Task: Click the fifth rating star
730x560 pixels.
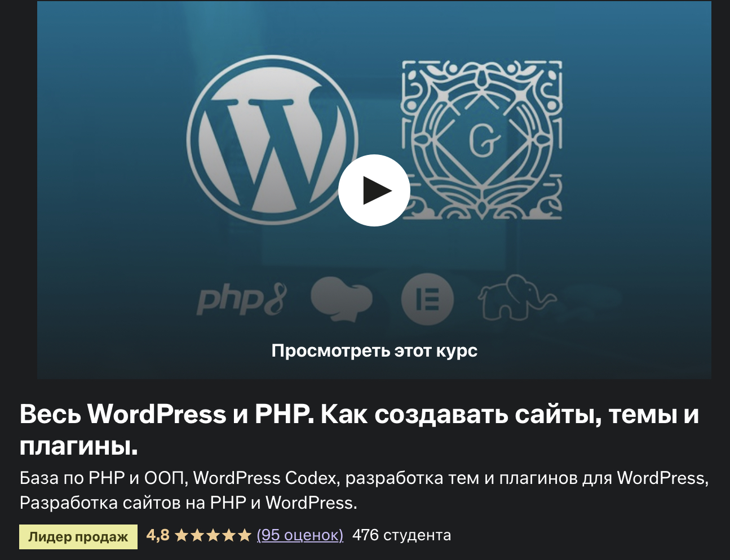Action: click(244, 535)
